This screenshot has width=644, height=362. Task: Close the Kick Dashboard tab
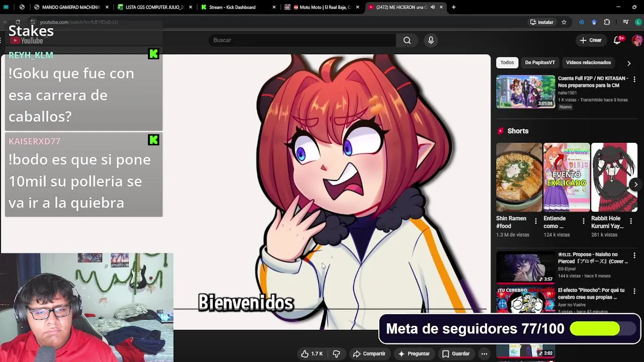click(274, 7)
